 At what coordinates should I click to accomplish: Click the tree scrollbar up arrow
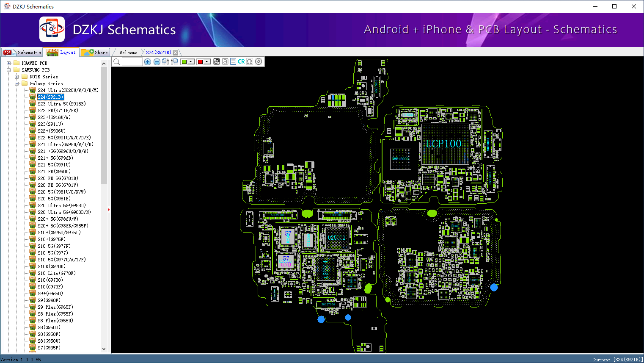coord(104,64)
